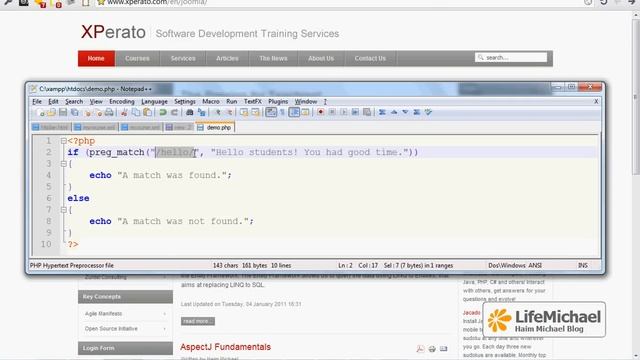The width and height of the screenshot is (640, 360).
Task: Collapse the fold marker on line 1
Action: click(x=63, y=141)
